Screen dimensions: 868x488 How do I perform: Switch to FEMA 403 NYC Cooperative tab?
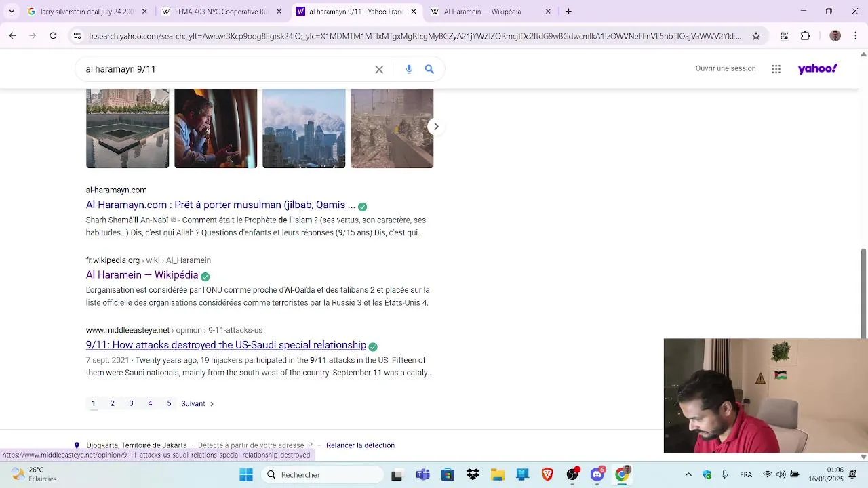click(x=221, y=12)
